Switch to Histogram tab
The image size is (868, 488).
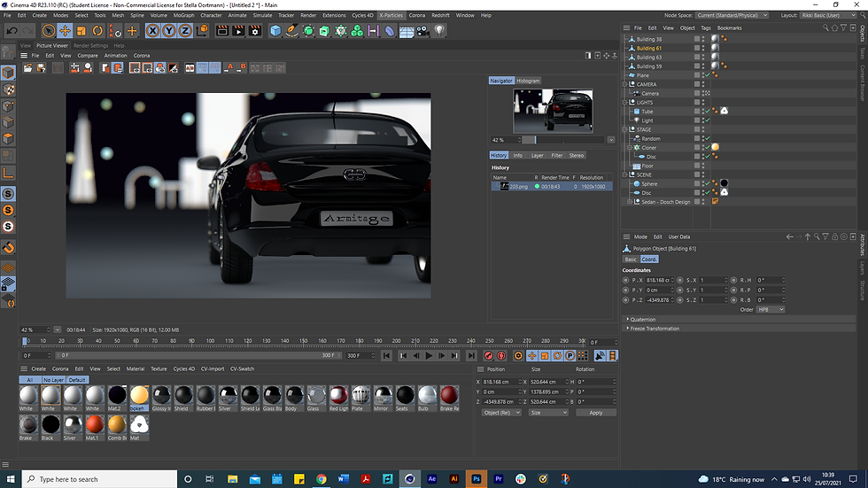pos(528,81)
